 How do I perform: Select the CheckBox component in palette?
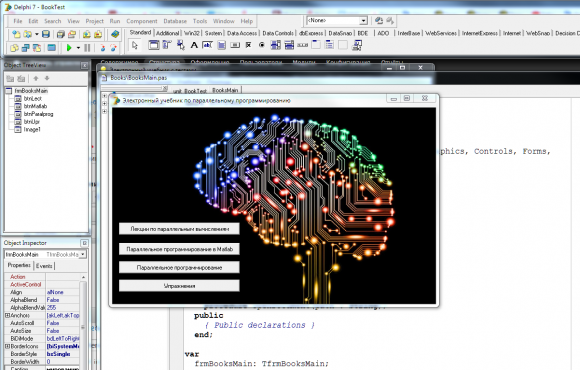(249, 45)
